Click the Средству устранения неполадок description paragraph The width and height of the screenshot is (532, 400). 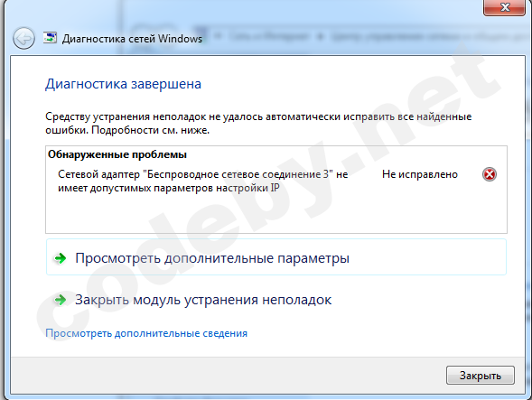[x=258, y=123]
